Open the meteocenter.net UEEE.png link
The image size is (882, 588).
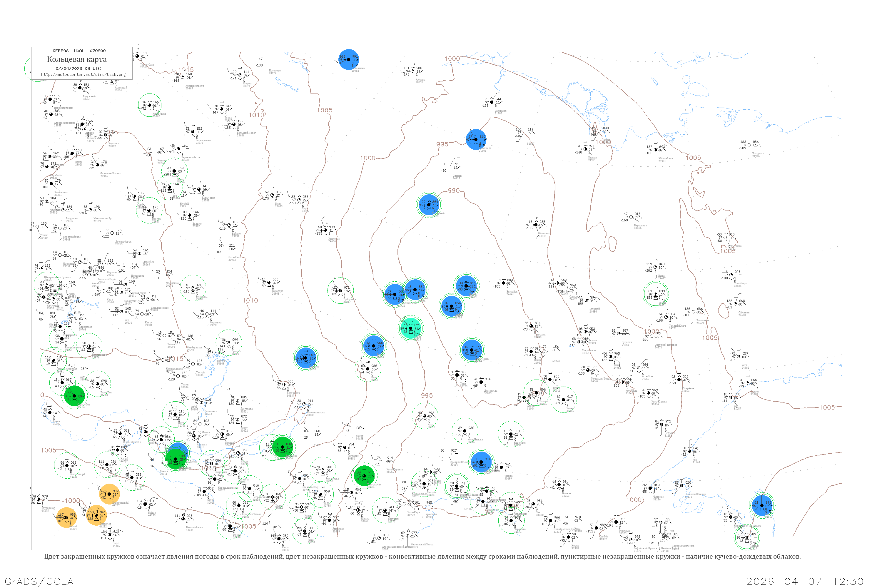point(83,75)
